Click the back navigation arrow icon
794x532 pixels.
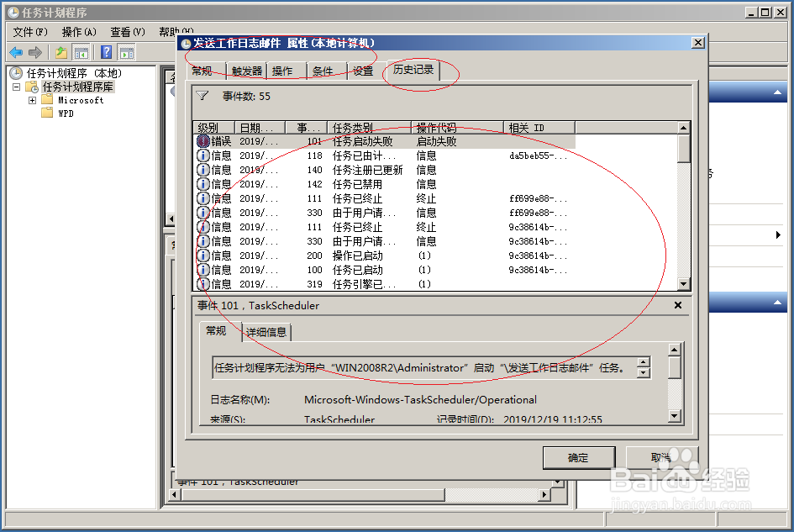18,52
